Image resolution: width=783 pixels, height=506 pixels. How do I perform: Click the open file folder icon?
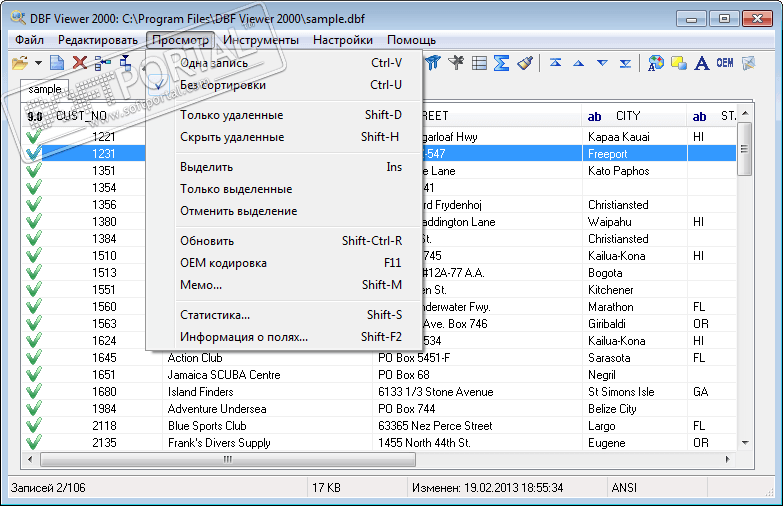19,63
